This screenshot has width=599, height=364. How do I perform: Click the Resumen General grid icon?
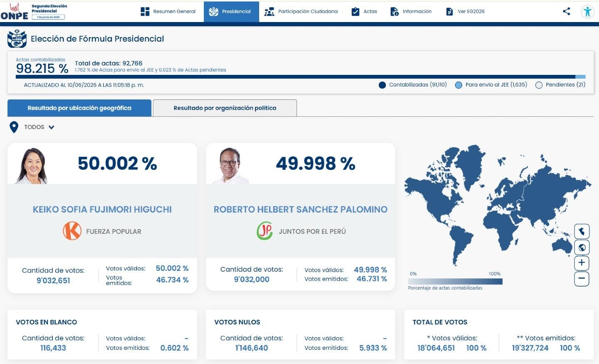pos(145,12)
